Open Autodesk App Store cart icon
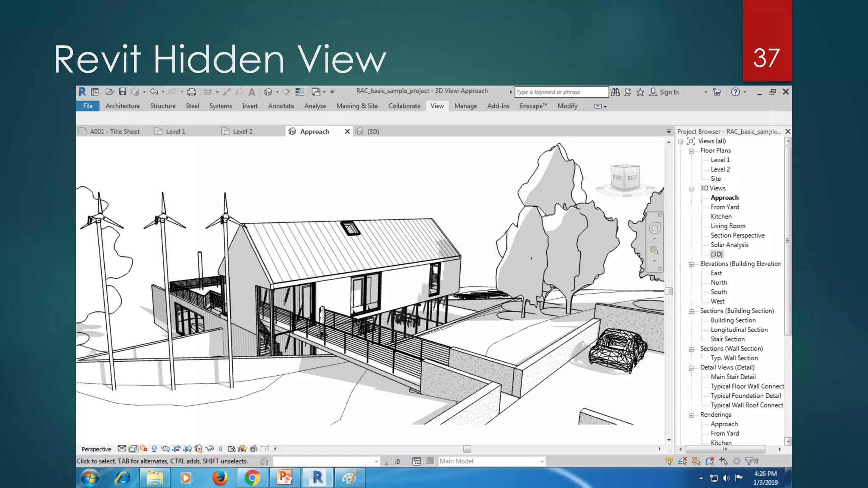868x488 pixels. tap(717, 92)
